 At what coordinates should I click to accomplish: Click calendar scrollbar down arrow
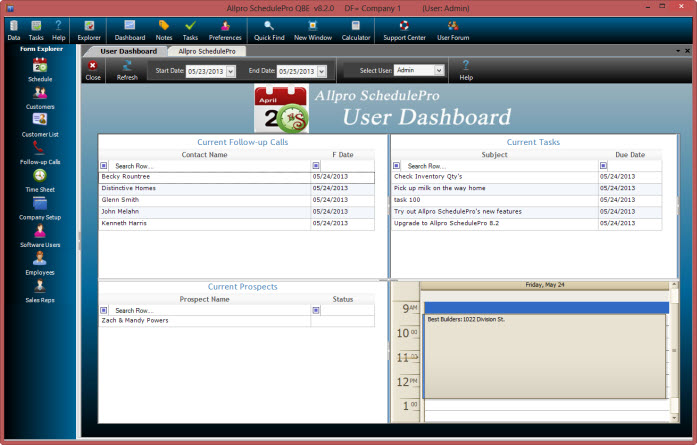click(674, 418)
